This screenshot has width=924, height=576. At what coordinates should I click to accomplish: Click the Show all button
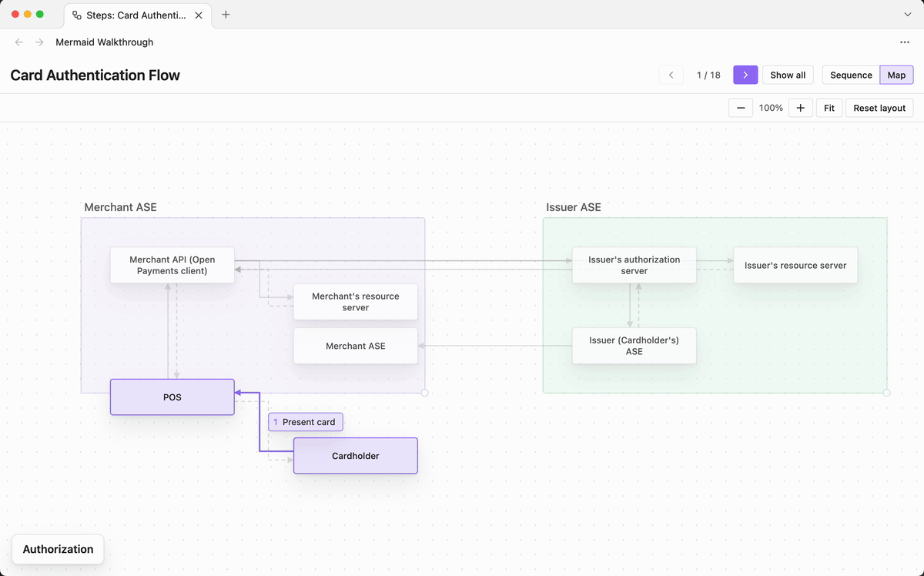(x=788, y=75)
